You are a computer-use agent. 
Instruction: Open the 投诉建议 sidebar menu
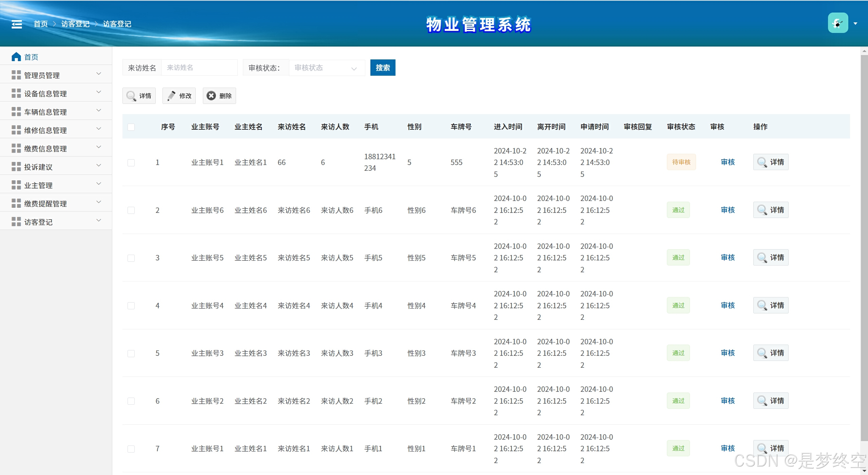point(38,167)
